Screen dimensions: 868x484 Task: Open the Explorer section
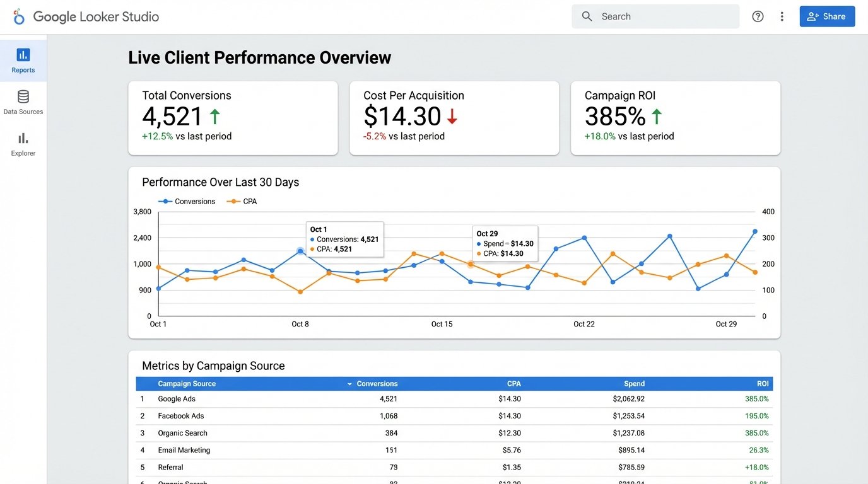click(23, 144)
